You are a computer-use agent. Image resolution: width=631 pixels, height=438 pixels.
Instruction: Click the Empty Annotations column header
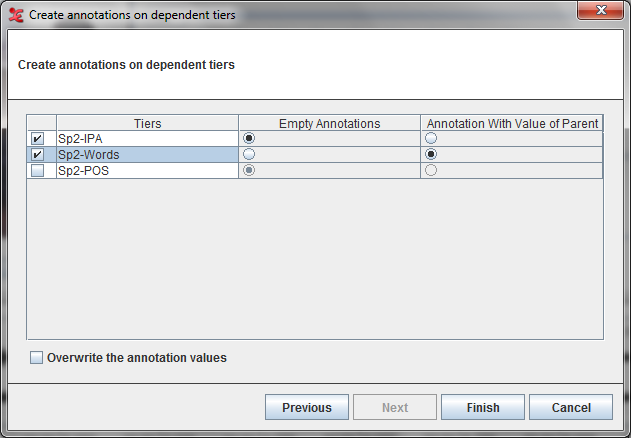tap(329, 123)
